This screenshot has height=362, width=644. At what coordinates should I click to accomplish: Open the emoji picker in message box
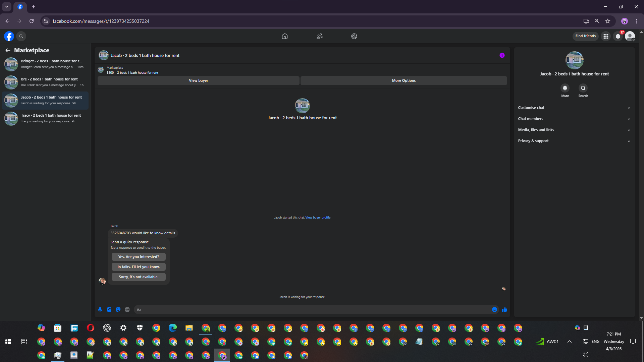pos(494,310)
